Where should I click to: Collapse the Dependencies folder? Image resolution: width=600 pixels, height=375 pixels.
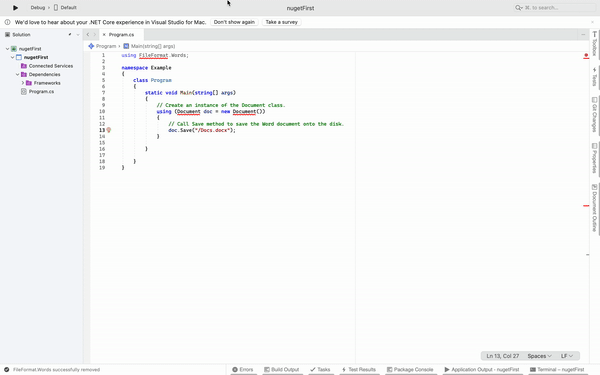click(17, 74)
